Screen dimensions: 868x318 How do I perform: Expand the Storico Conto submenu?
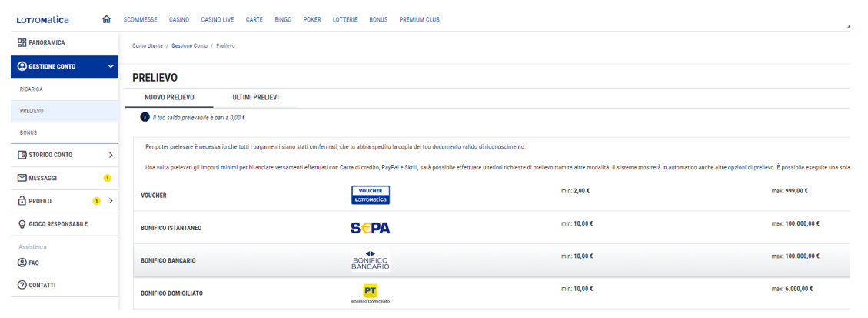click(x=111, y=155)
